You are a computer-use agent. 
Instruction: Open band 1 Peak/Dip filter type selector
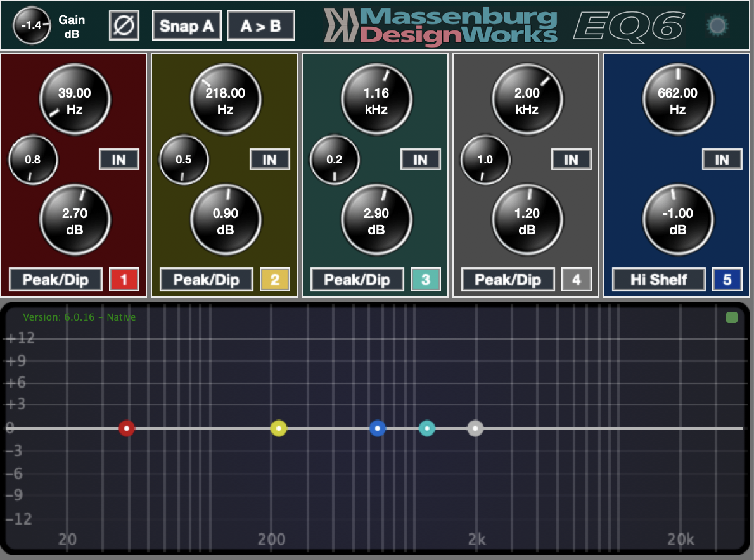(56, 279)
